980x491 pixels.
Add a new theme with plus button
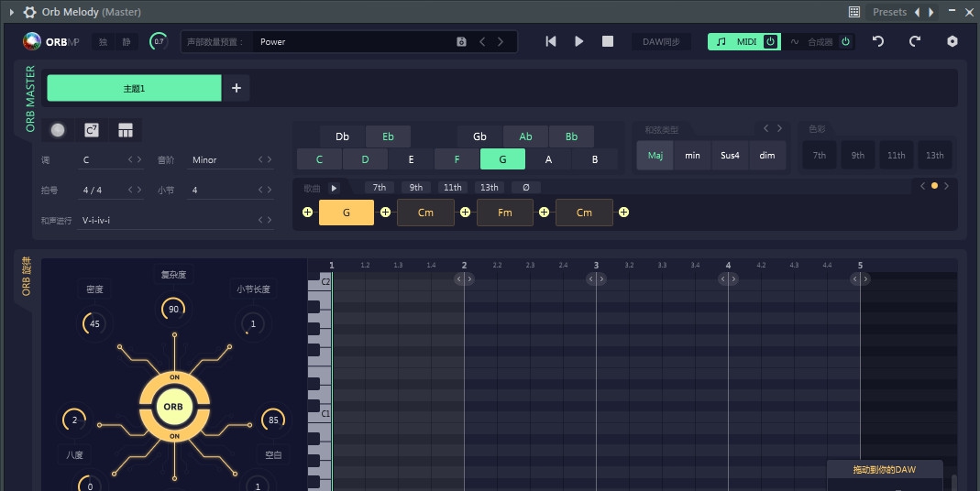(x=237, y=88)
